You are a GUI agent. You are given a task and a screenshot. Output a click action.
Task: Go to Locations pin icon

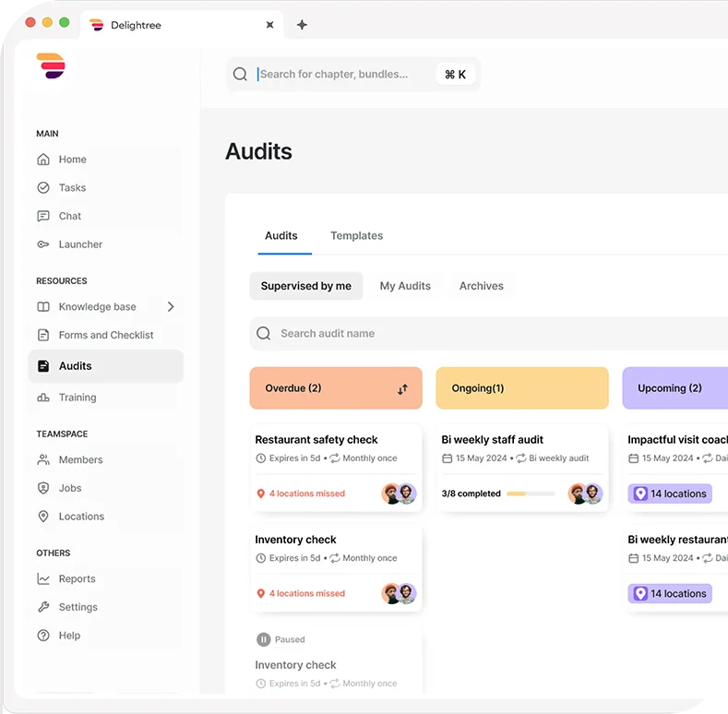[x=43, y=517]
